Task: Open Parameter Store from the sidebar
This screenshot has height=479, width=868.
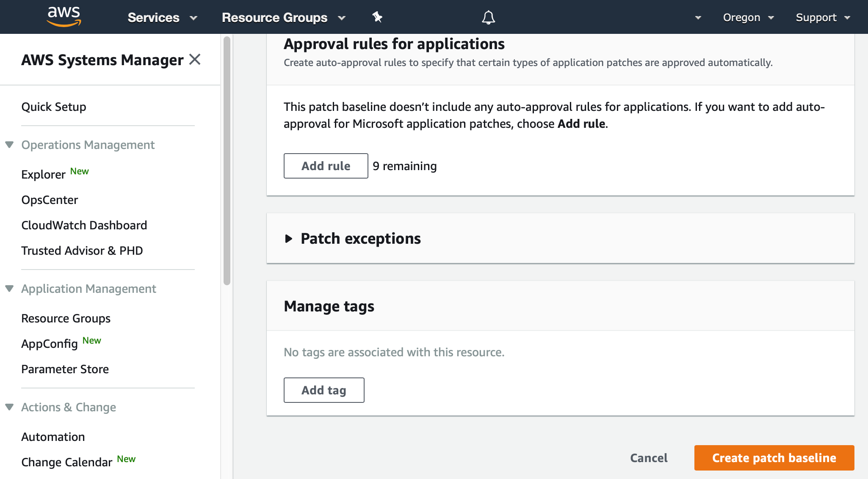Action: tap(65, 369)
